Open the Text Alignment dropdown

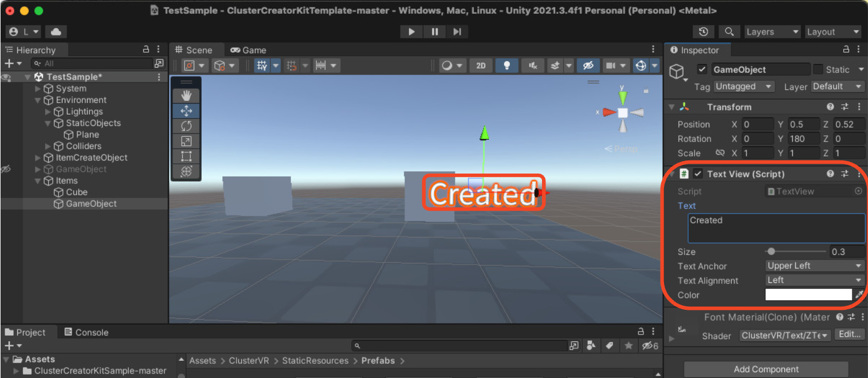[x=814, y=280]
